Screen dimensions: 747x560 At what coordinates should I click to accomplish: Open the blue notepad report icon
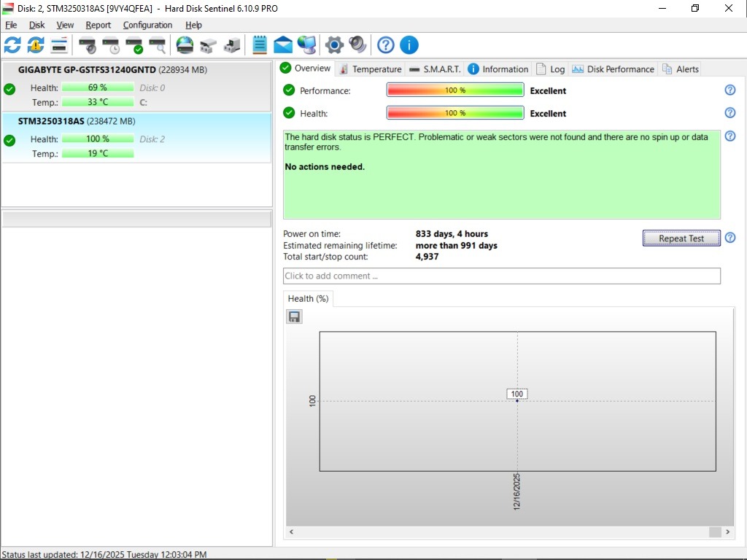point(259,45)
